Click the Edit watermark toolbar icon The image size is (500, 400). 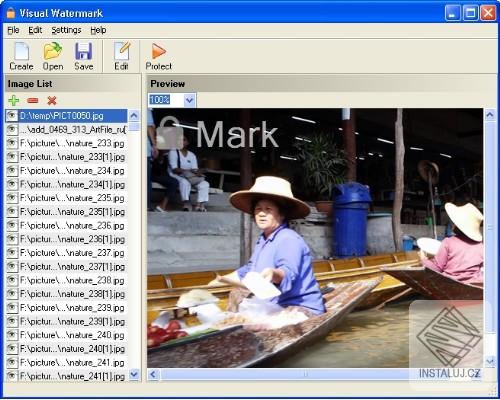pyautogui.click(x=121, y=56)
